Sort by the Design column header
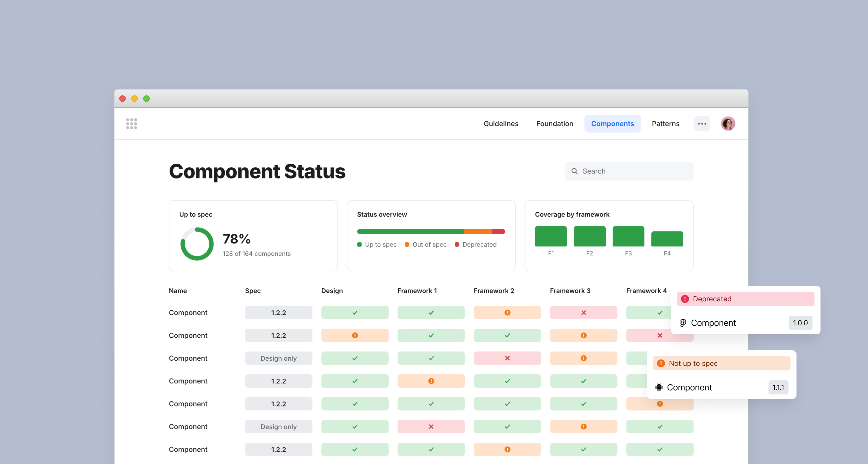Viewport: 868px width, 464px height. (331, 290)
